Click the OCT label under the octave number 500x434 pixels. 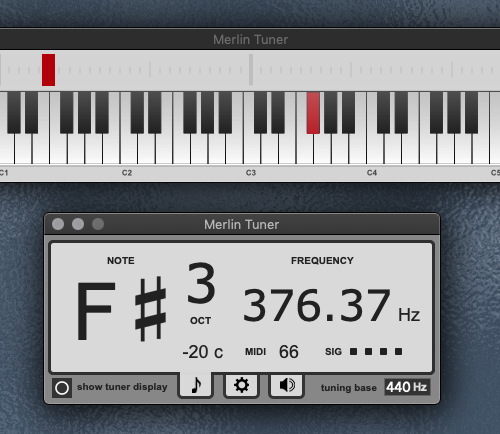(200, 320)
